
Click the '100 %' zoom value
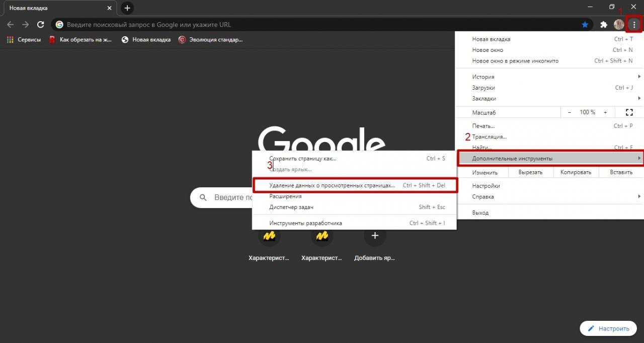(587, 112)
